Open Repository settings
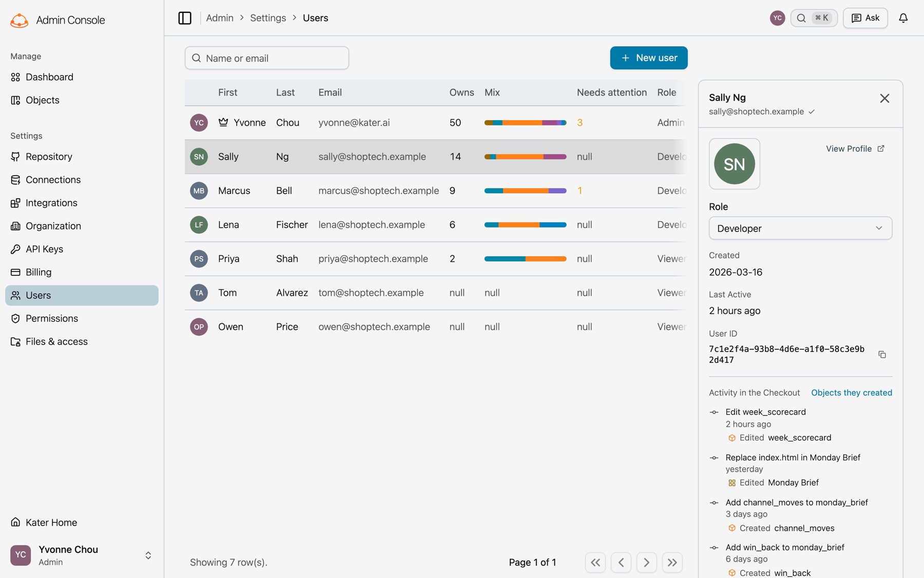 [x=82, y=157]
